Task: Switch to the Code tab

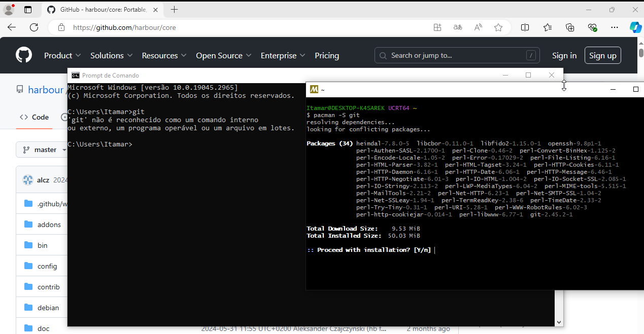Action: (x=35, y=117)
